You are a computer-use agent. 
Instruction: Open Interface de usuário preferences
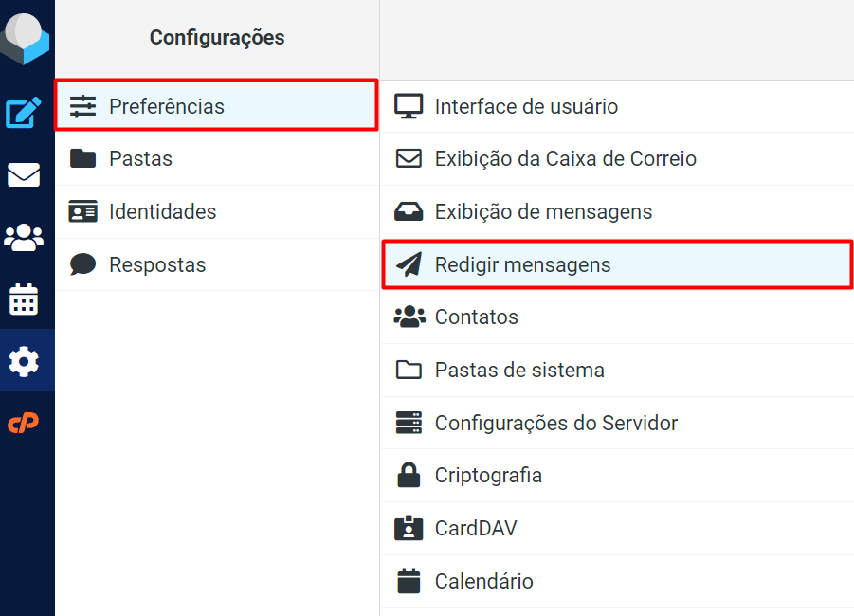coord(526,106)
